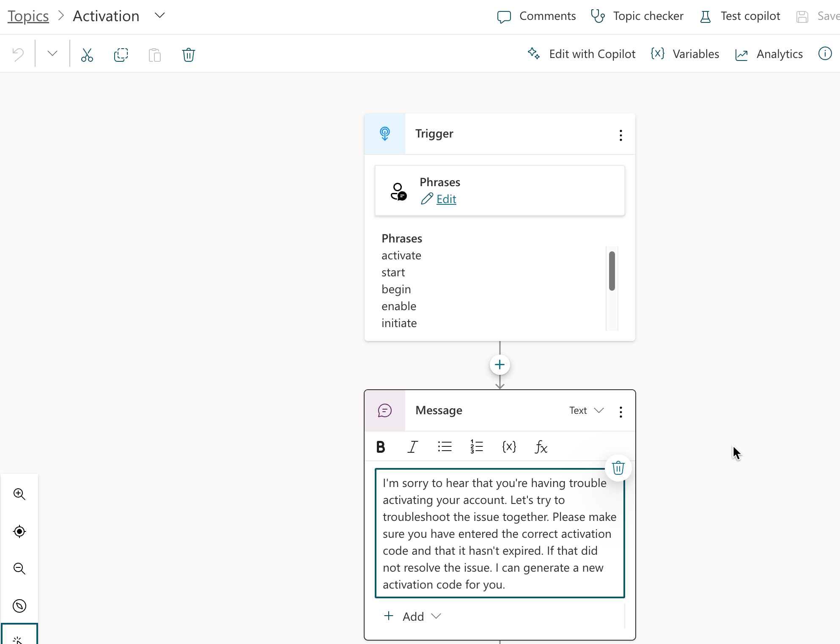Open Topics breadcrumb dropdown
This screenshot has height=644, width=840.
coord(160,16)
